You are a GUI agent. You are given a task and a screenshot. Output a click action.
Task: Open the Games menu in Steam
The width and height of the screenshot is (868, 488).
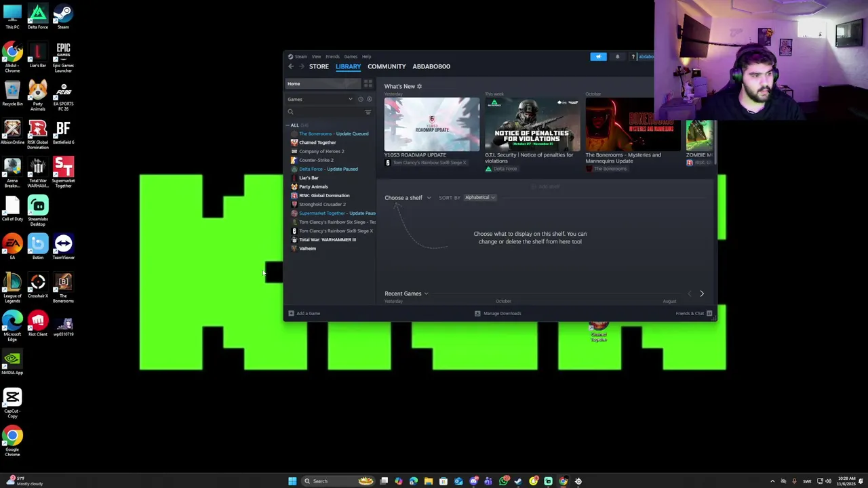click(351, 57)
